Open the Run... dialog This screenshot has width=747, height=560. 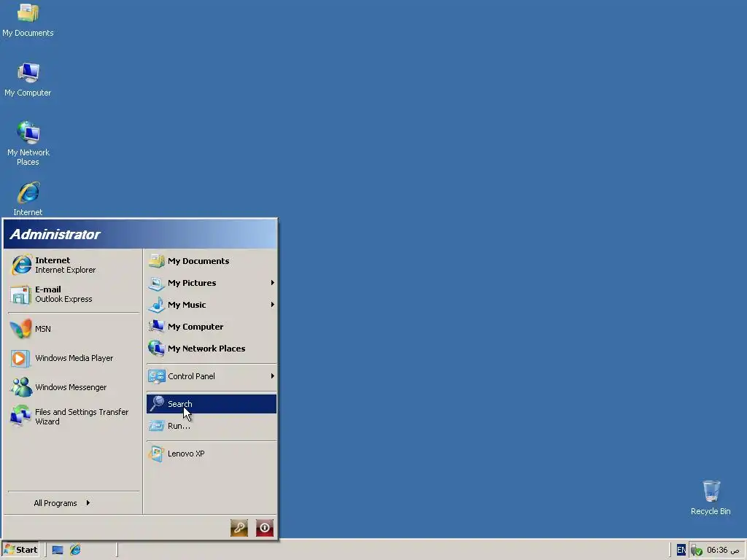pyautogui.click(x=211, y=426)
